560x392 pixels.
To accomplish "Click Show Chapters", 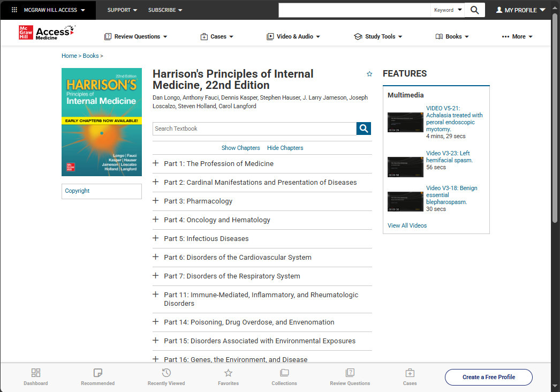I will click(241, 148).
